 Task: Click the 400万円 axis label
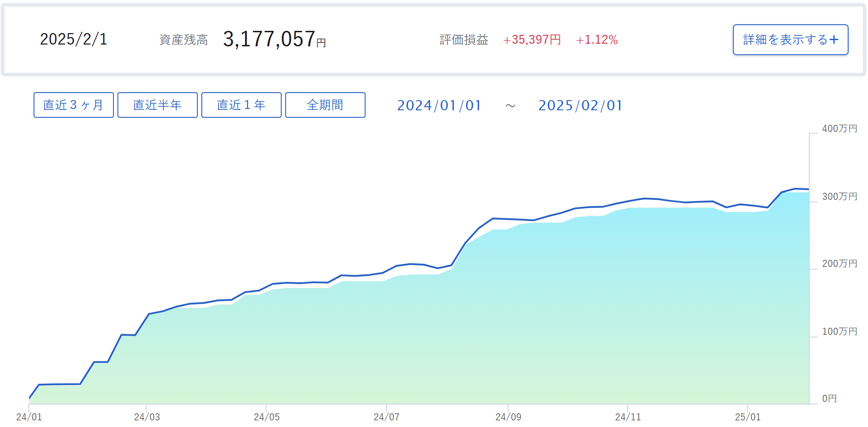[x=840, y=128]
